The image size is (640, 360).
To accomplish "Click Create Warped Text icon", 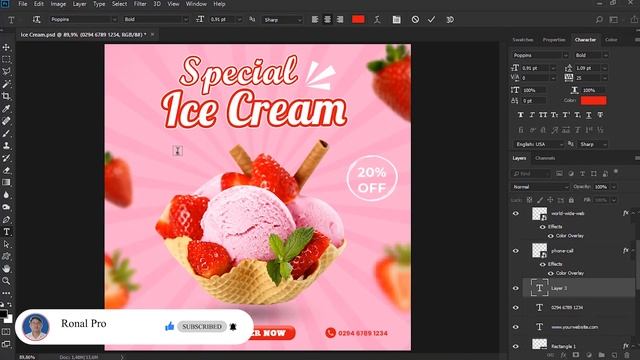I will [x=377, y=20].
